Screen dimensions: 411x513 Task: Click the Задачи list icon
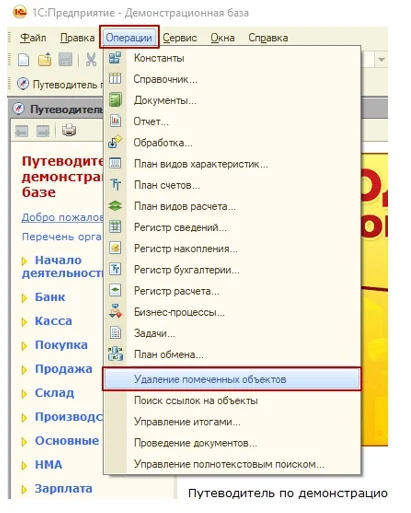115,333
